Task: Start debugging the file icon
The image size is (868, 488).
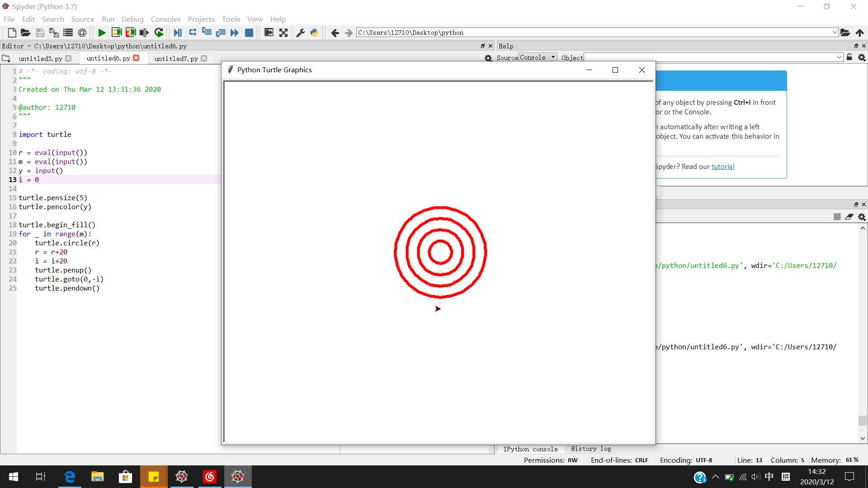Action: 178,33
